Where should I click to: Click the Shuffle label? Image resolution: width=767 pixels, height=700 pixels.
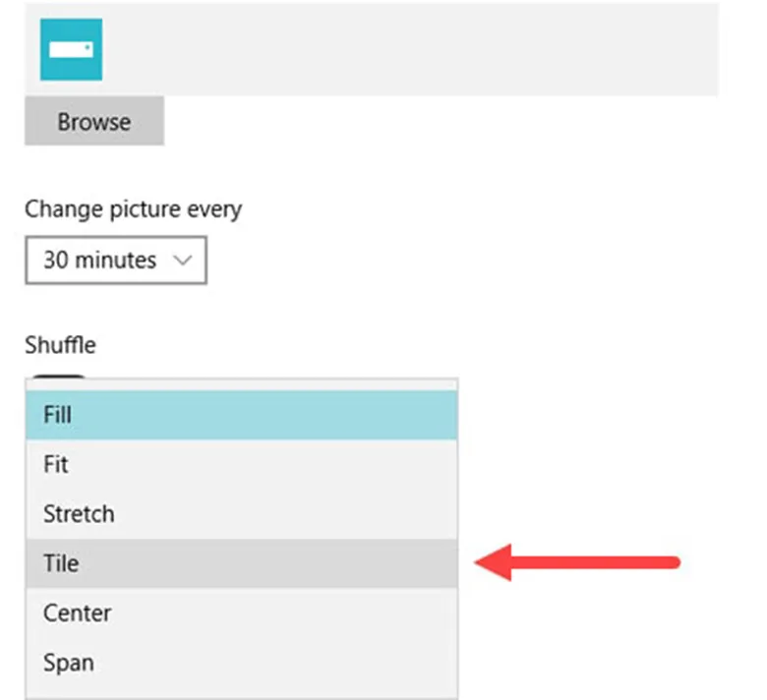[x=60, y=344]
